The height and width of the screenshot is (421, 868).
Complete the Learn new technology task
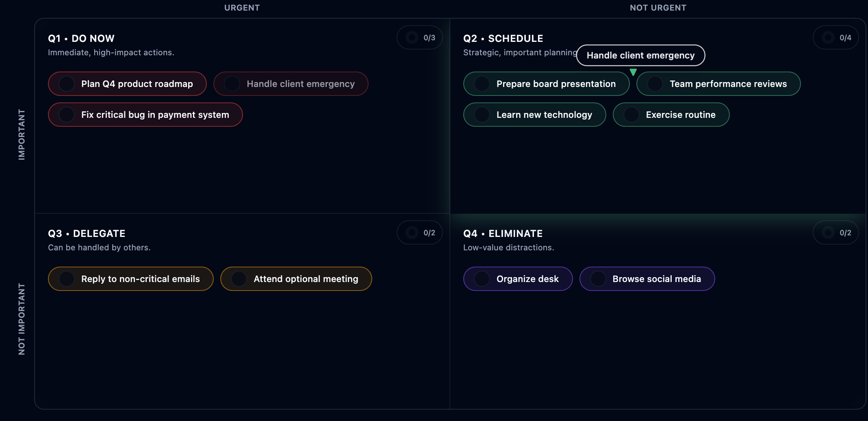(x=482, y=115)
